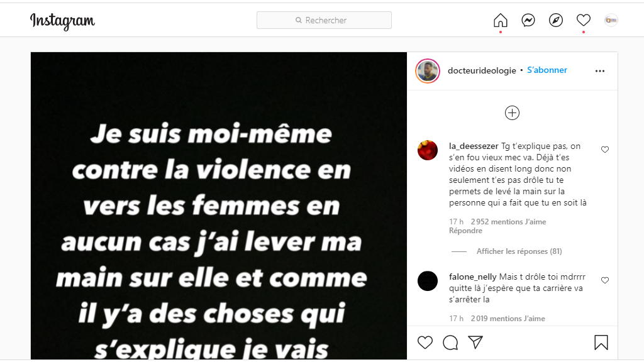Open profile avatar in top navigation
This screenshot has width=644, height=362.
pyautogui.click(x=611, y=20)
